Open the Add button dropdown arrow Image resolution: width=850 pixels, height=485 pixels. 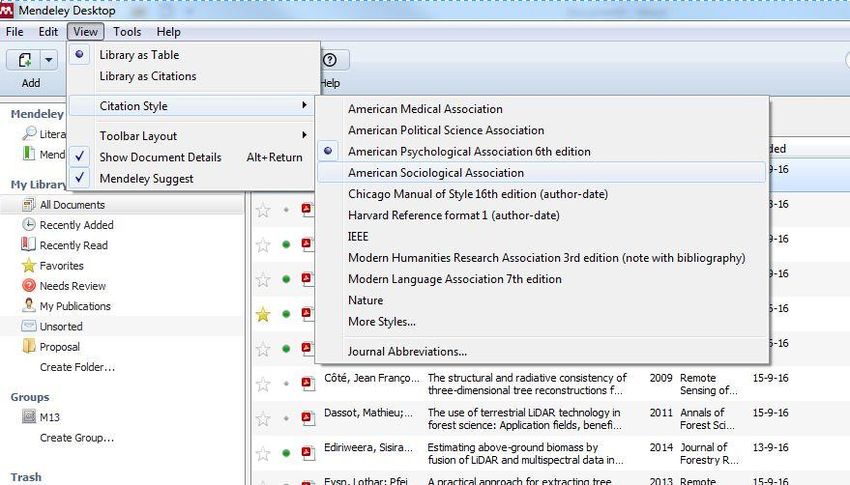point(49,60)
